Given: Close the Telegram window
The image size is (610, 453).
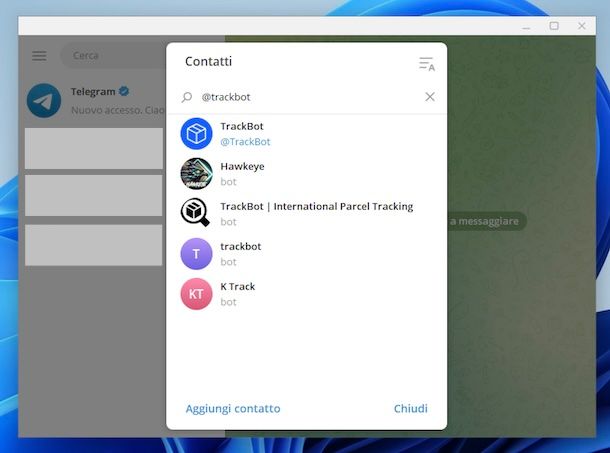Looking at the screenshot, I should tap(582, 26).
